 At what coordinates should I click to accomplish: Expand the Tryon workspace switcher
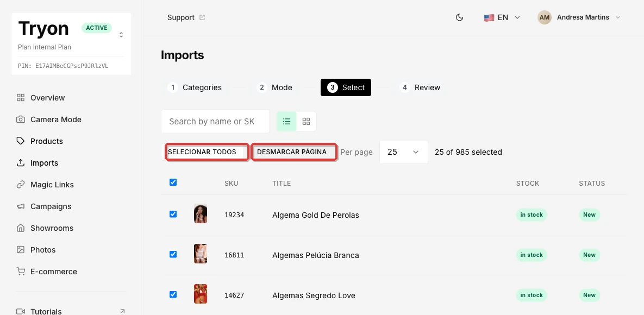point(121,35)
